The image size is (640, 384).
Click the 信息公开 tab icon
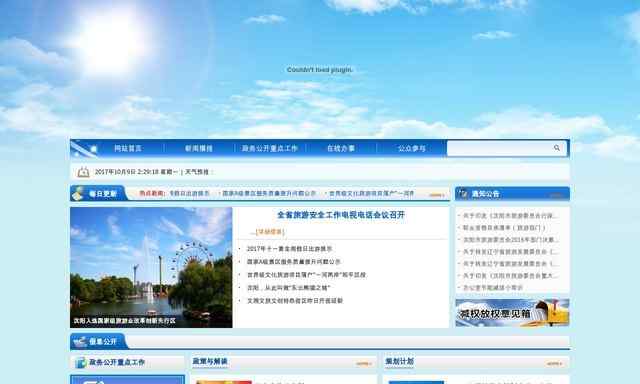coord(80,342)
